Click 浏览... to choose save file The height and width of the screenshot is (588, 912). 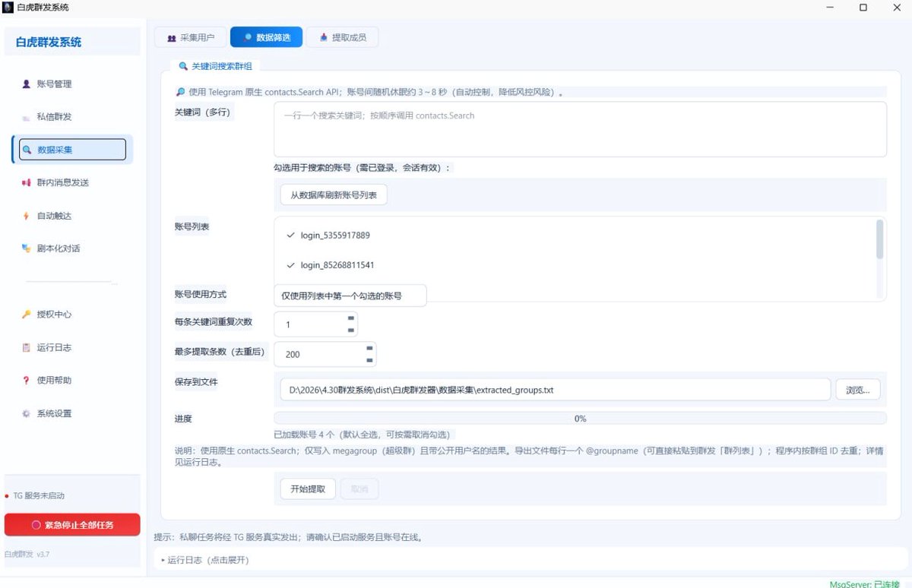(858, 390)
